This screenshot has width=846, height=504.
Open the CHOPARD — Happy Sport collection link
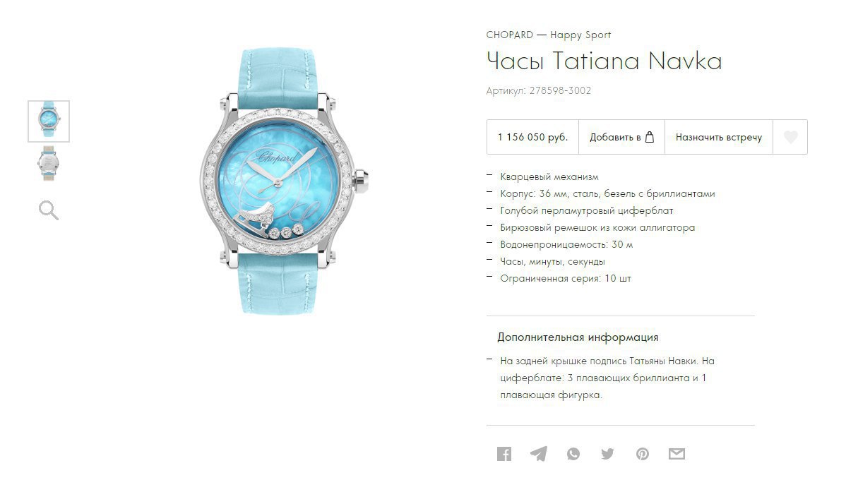point(548,35)
